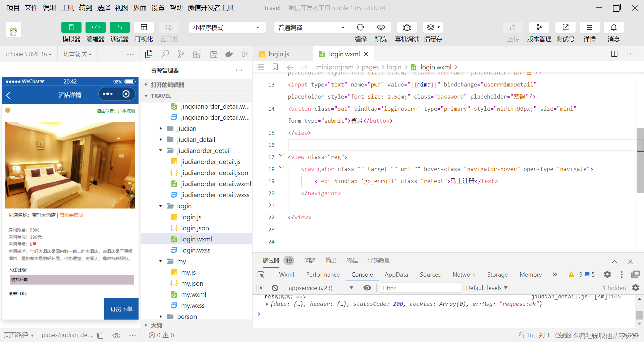Open the Default levels dropdown
The width and height of the screenshot is (644, 342).
tap(487, 288)
